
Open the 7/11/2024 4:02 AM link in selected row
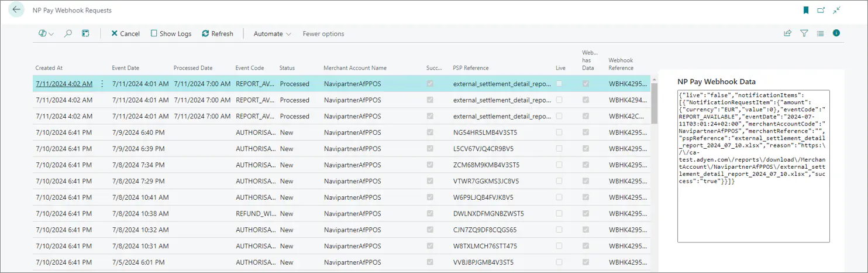[64, 84]
